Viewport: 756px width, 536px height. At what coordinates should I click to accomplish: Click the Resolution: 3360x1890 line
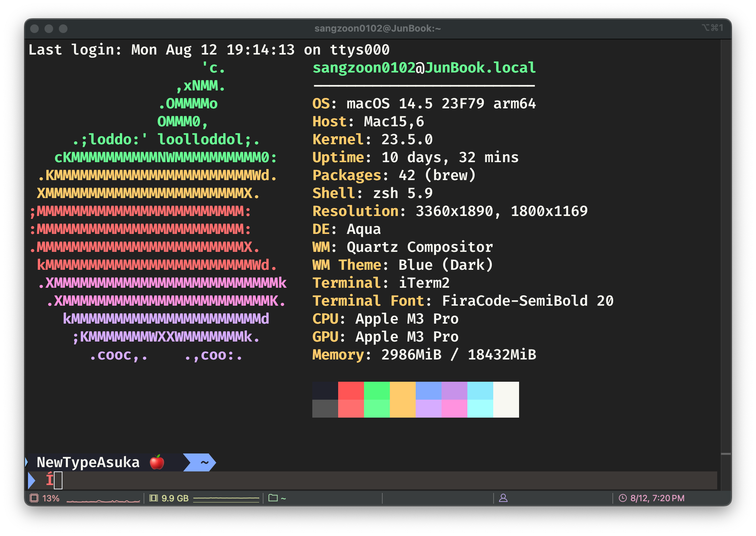coord(450,211)
